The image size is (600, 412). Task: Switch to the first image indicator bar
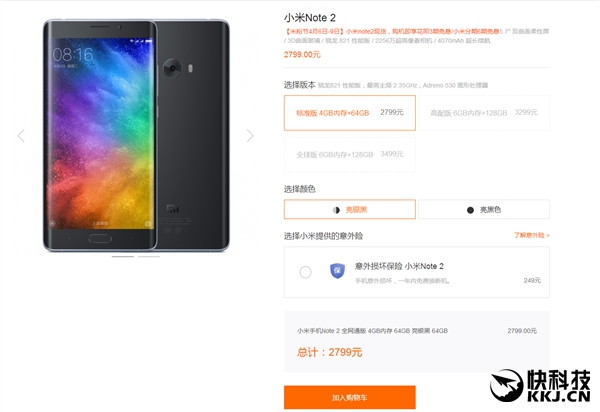[x=122, y=257]
